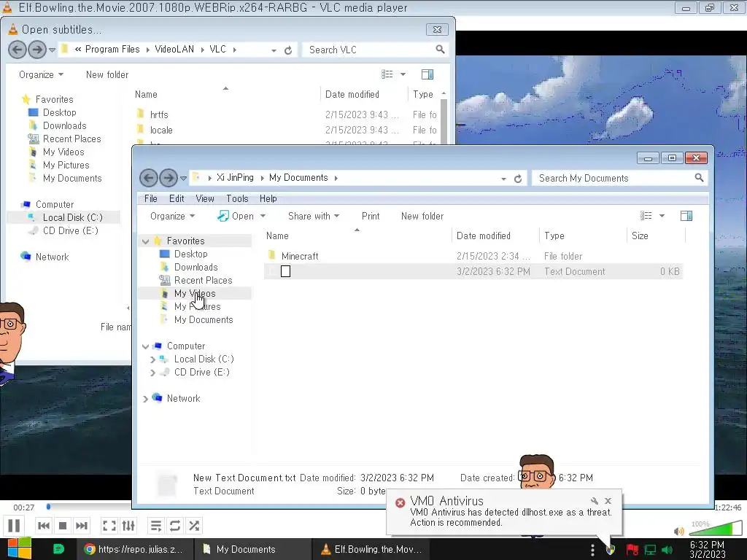Toggle the VLC playlist view
Image resolution: width=747 pixels, height=560 pixels.
[x=156, y=526]
